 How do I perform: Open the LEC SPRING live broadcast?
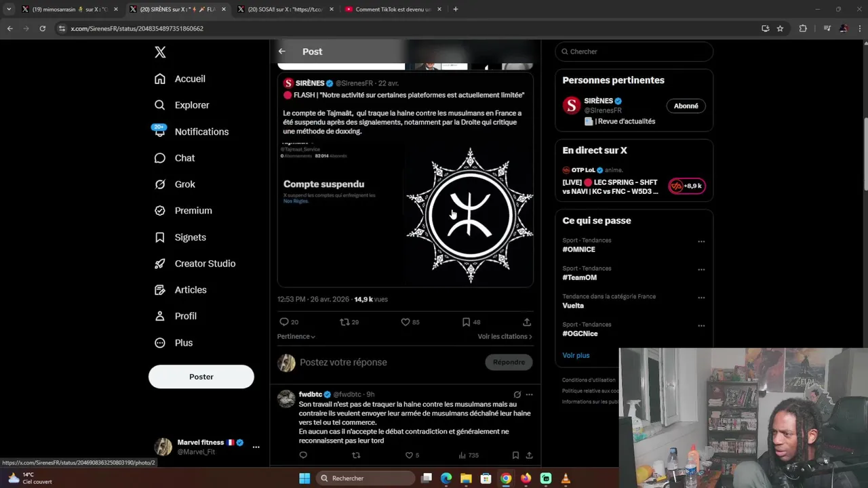610,187
